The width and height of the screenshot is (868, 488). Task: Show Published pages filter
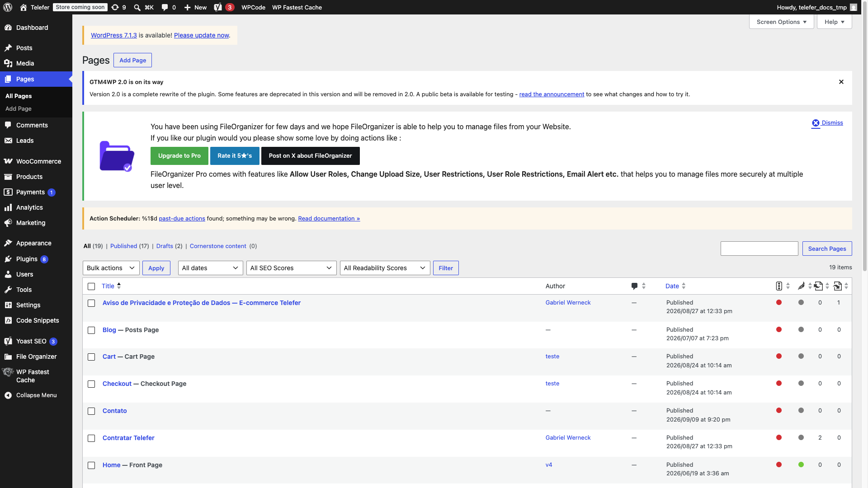(x=123, y=246)
